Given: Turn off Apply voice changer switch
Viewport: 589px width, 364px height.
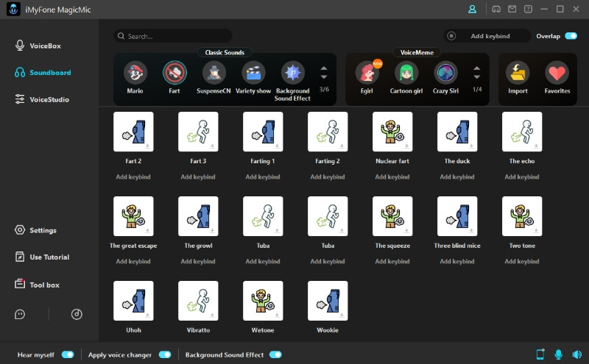Looking at the screenshot, I should 165,354.
